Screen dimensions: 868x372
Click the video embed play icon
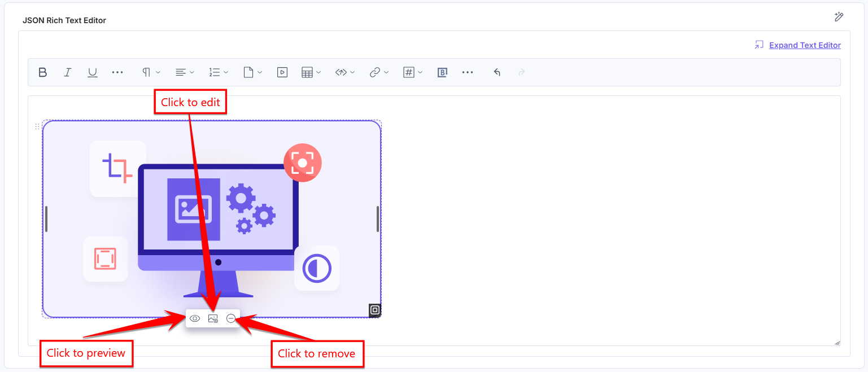click(x=282, y=72)
